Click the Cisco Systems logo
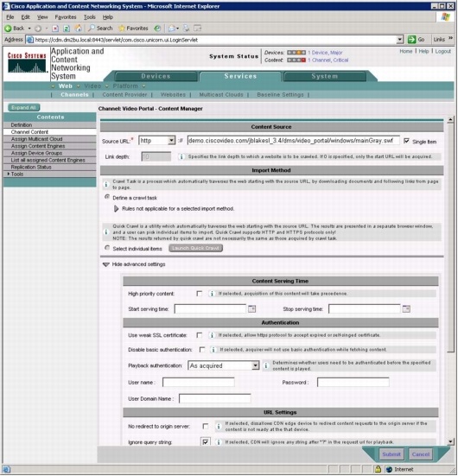This screenshot has height=476, width=458. click(x=27, y=63)
